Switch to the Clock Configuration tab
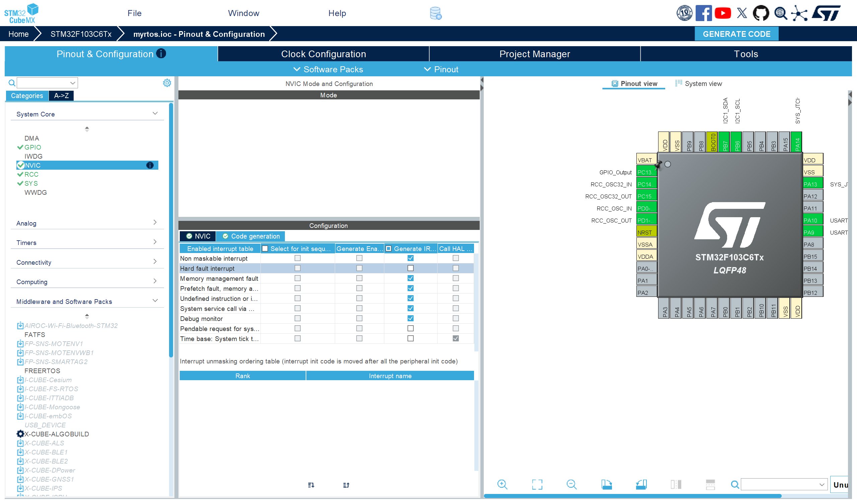This screenshot has height=504, width=857. (323, 54)
